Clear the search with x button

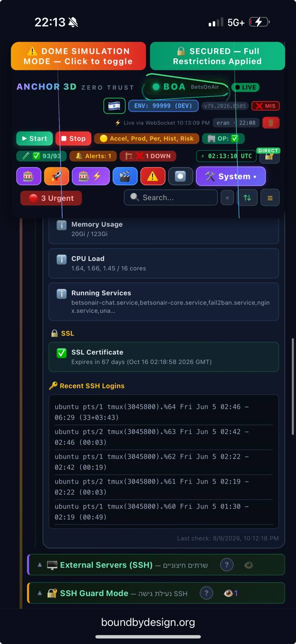click(227, 198)
